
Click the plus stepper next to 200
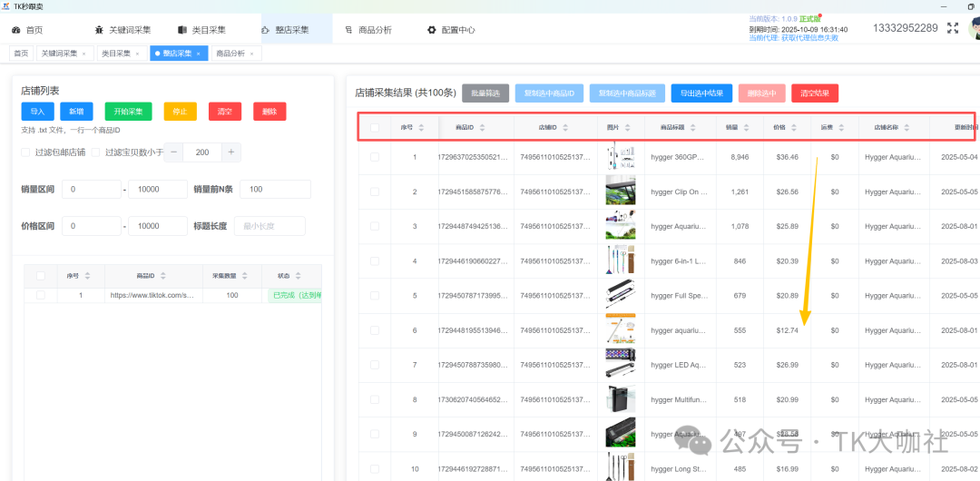[x=232, y=152]
